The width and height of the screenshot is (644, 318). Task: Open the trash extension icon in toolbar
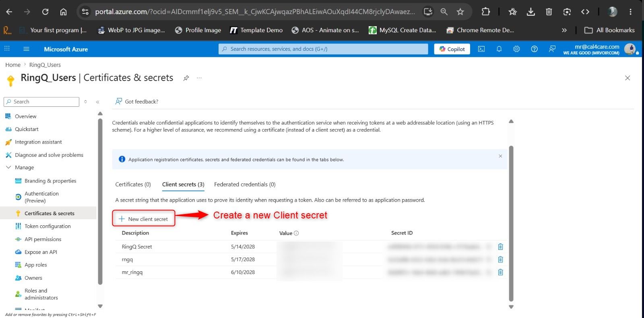(x=549, y=12)
